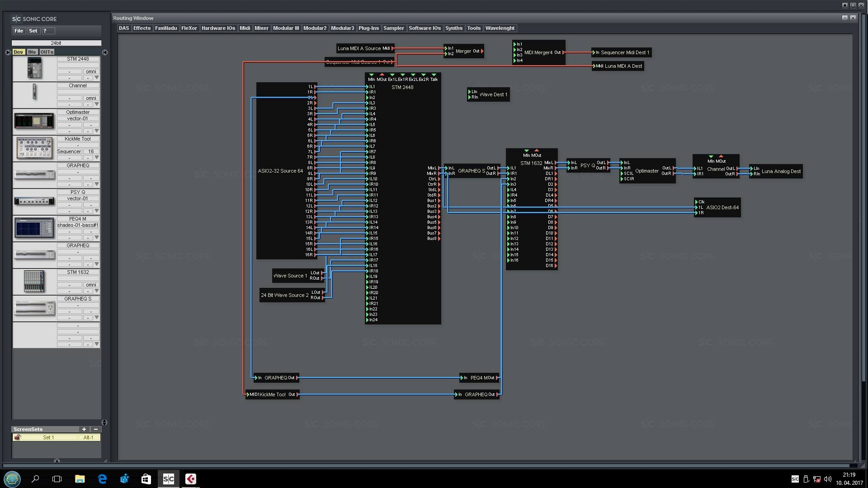Click the shades-01-bass#1 preset field
The height and width of the screenshot is (488, 868).
point(78,225)
